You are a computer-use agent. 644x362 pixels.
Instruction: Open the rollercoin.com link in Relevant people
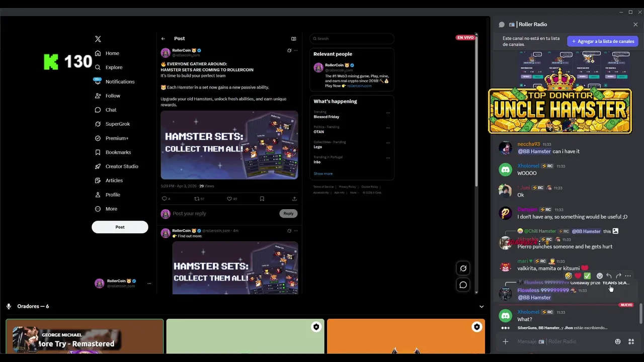(x=359, y=86)
